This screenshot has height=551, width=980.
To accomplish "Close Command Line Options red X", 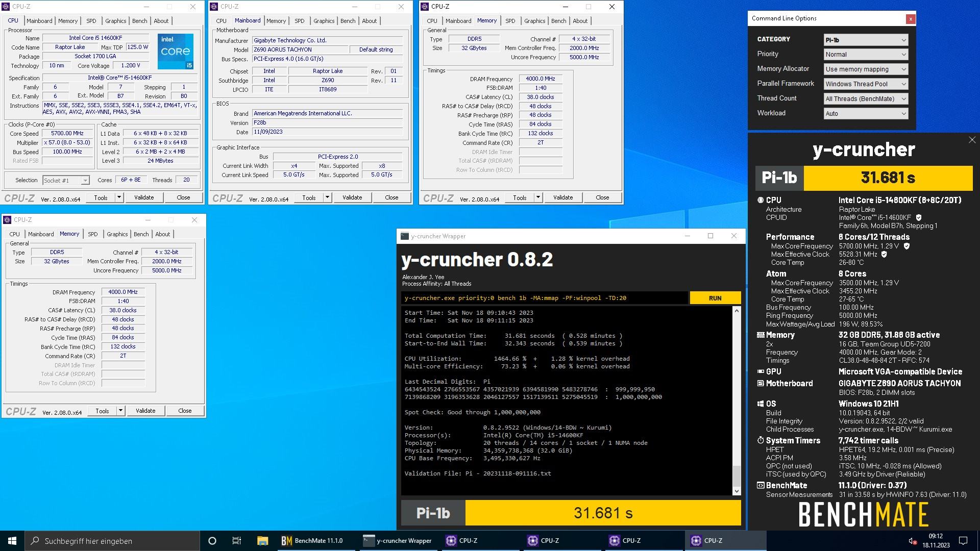I will (x=910, y=19).
